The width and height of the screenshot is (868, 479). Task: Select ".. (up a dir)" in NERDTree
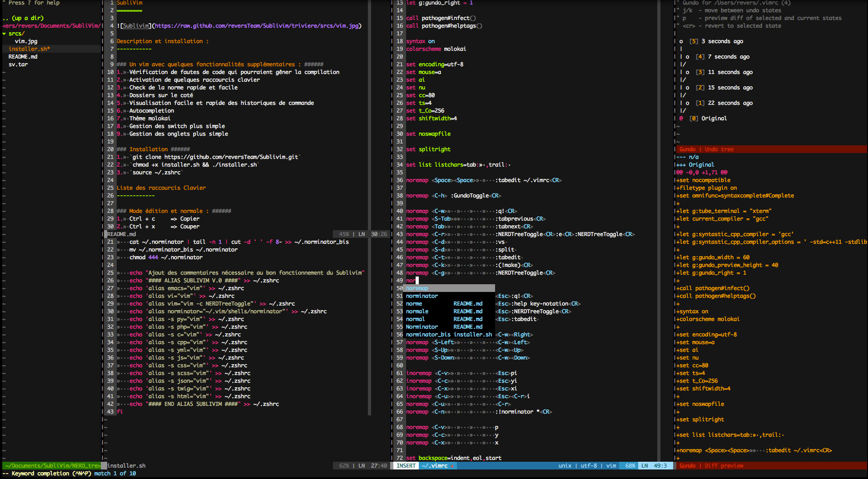(x=23, y=18)
